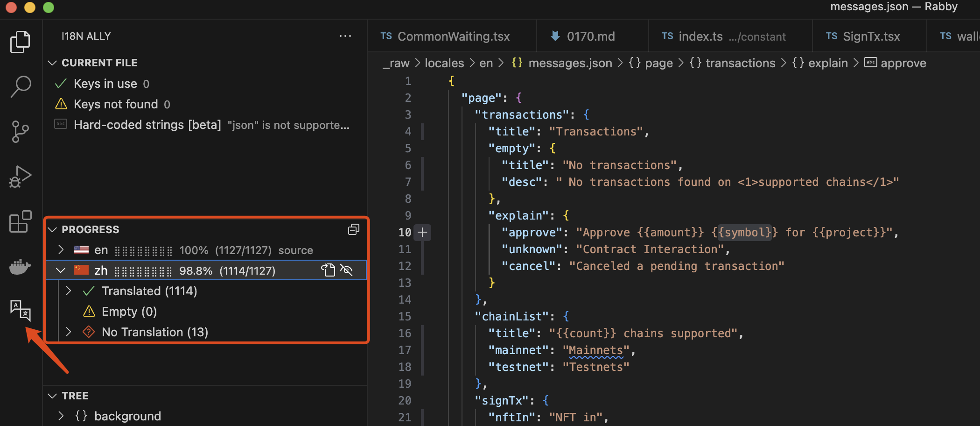The height and width of the screenshot is (426, 980).
Task: Open the I18N ALLY panel more actions menu
Action: point(345,36)
